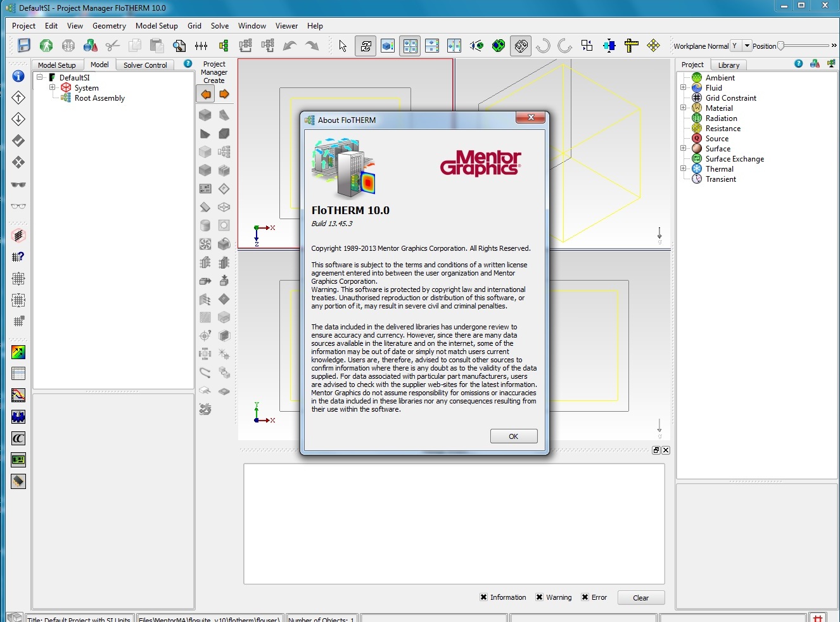The image size is (840, 622).
Task: Switch to the Model Setup tab
Action: click(x=56, y=65)
